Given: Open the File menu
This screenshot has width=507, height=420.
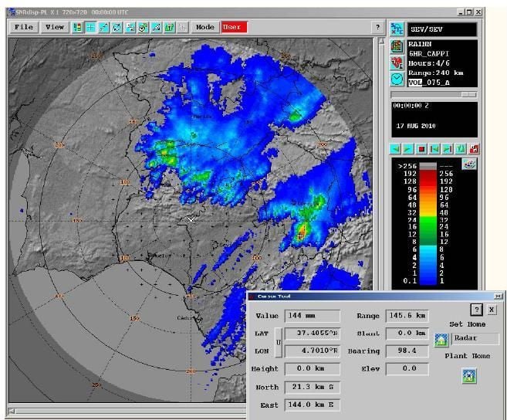Looking at the screenshot, I should [x=24, y=27].
